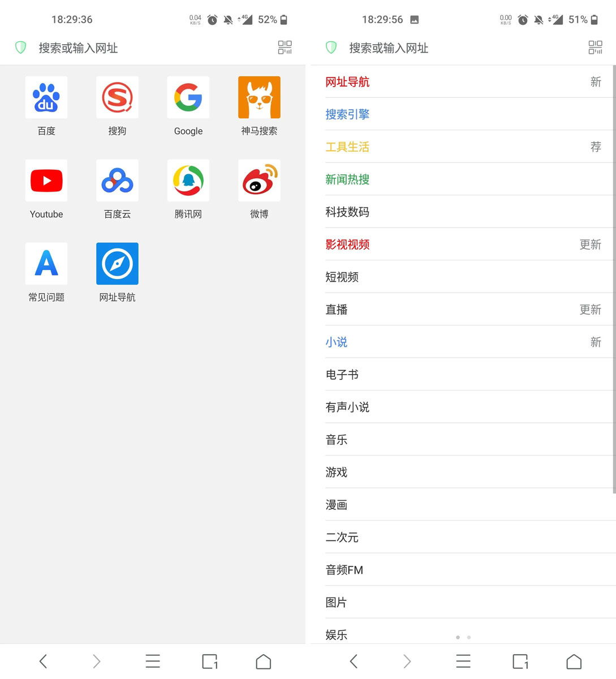Viewport: 616px width, 679px height.
Task: Select the 搜索引擎 category
Action: tap(463, 114)
